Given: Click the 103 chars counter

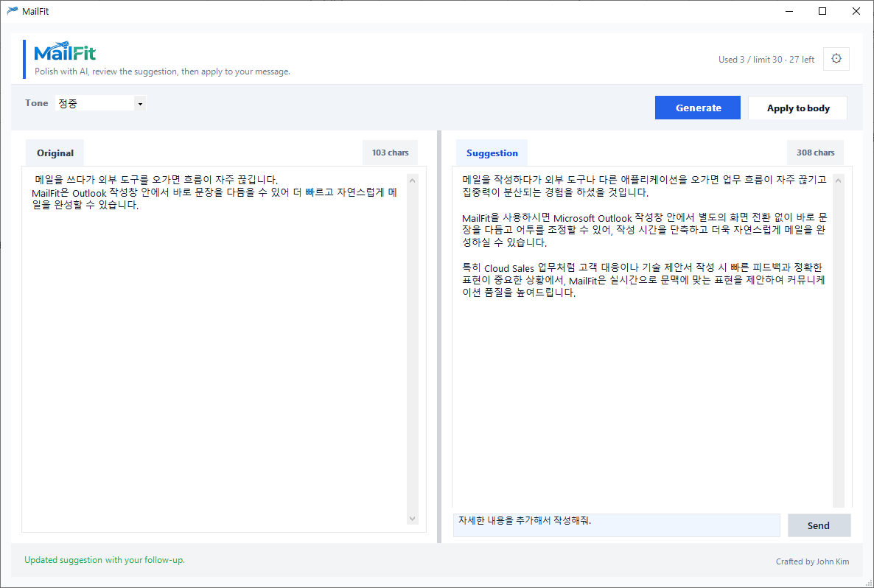Looking at the screenshot, I should 390,153.
